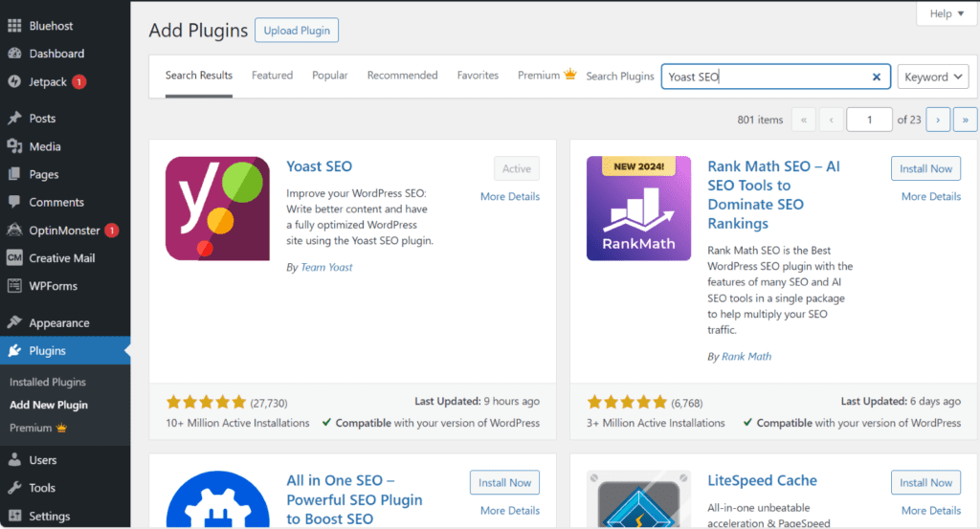Click the Pages icon in sidebar
Screen dimensions: 980x529
click(x=14, y=174)
